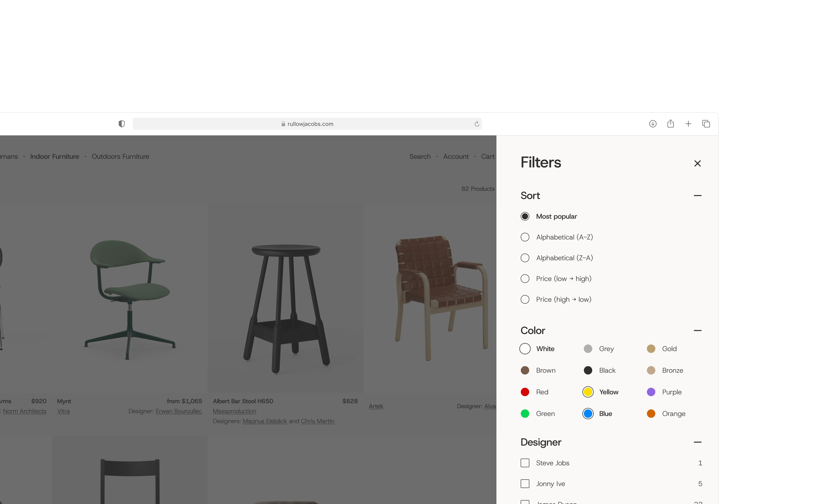The image size is (831, 504).
Task: Select Alphabetical (Z–A) sort option
Action: pos(557,258)
